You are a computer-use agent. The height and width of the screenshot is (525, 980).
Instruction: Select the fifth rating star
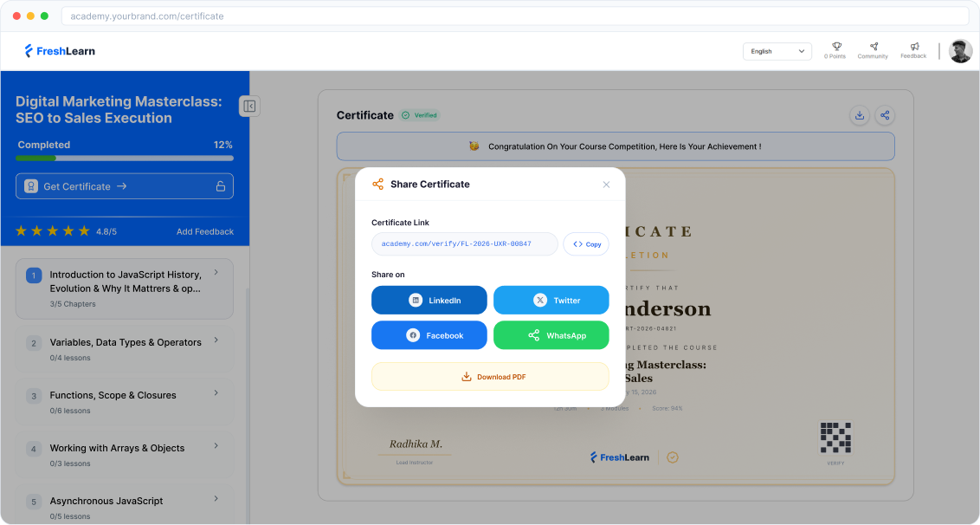[83, 231]
